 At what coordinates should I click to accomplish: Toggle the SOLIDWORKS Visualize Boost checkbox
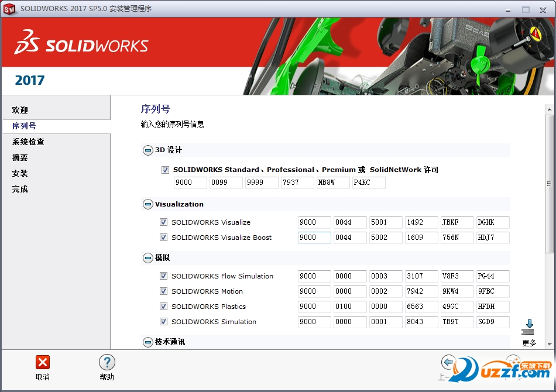click(x=163, y=238)
